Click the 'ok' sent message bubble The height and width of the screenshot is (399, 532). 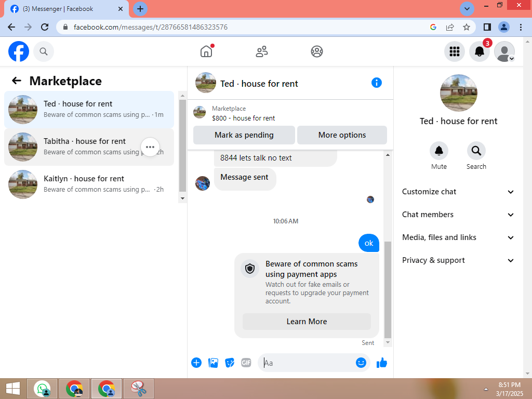[369, 243]
